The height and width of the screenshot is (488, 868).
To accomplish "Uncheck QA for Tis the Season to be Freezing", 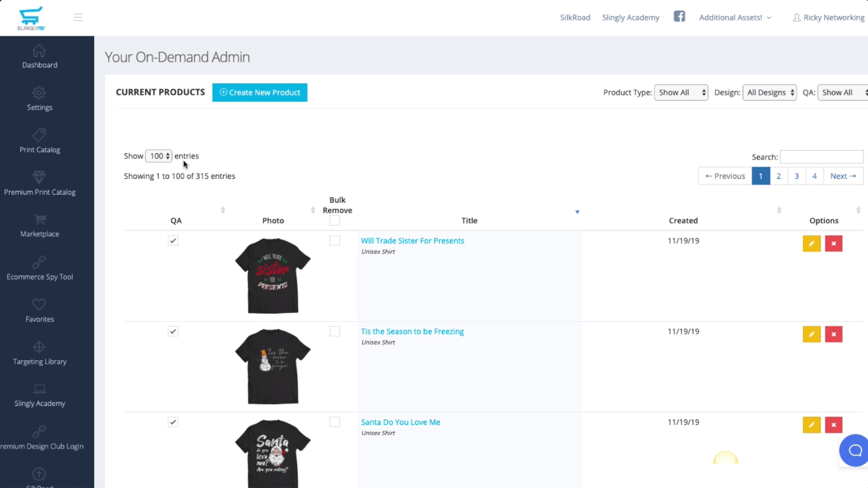I will [173, 331].
